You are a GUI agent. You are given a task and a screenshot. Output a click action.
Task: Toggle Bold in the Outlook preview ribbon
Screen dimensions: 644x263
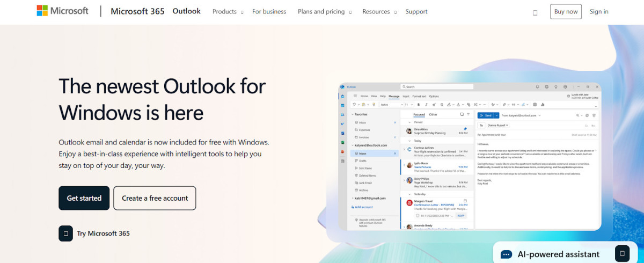[x=419, y=105]
